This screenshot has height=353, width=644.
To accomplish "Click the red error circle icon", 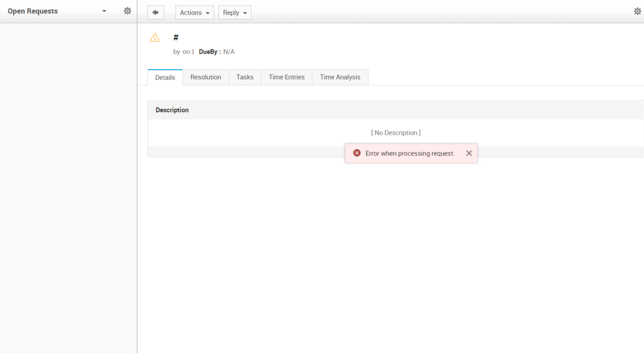I will pyautogui.click(x=357, y=153).
